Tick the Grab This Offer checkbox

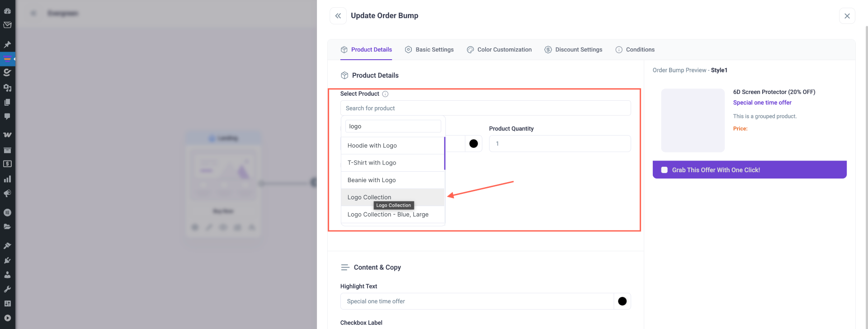click(664, 170)
